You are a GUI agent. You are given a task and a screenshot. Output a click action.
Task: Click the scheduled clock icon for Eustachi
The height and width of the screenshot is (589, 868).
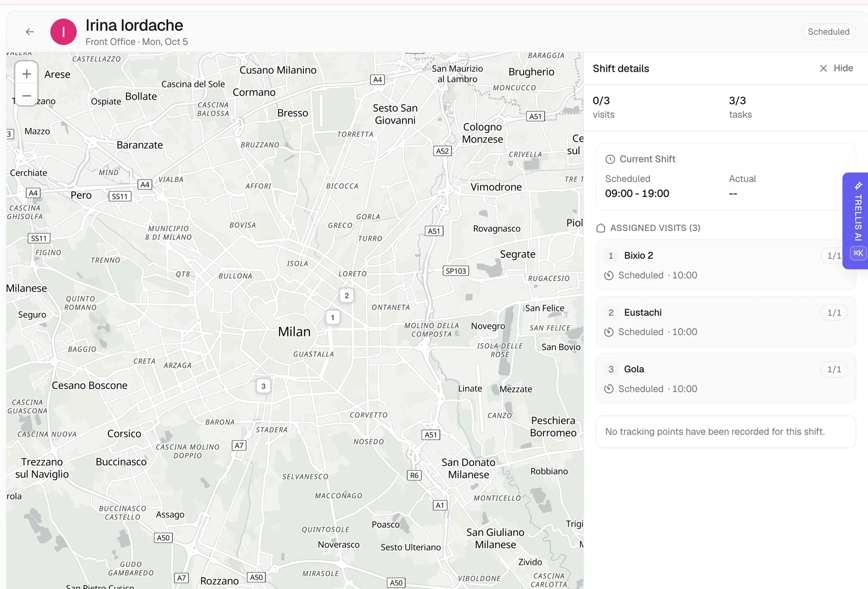609,332
